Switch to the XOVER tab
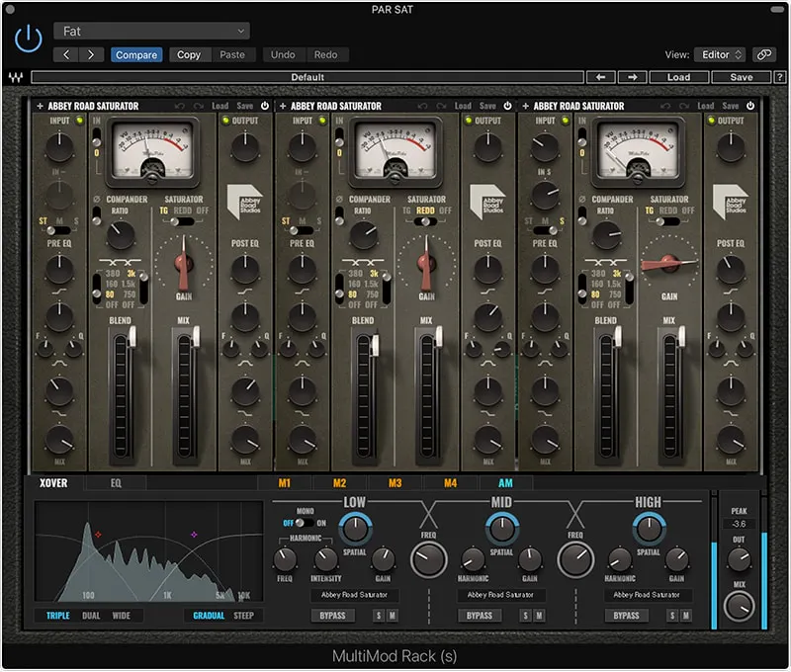This screenshot has height=672, width=791. (x=53, y=483)
